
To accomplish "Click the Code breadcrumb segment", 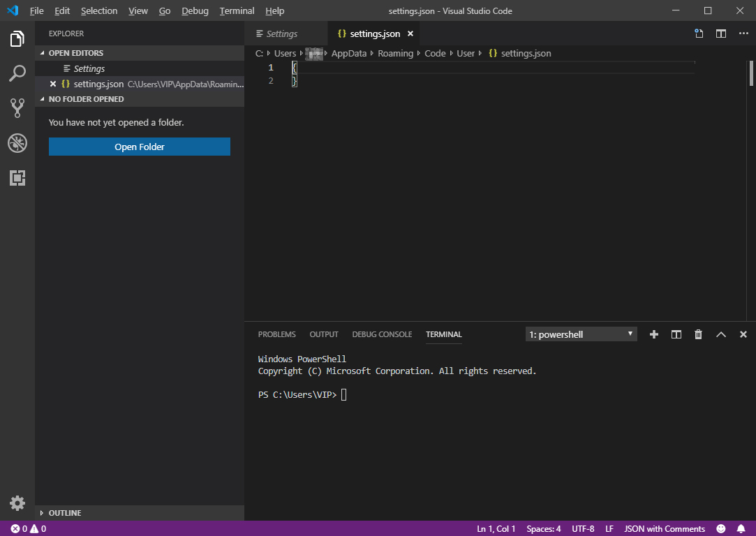I will pyautogui.click(x=435, y=54).
